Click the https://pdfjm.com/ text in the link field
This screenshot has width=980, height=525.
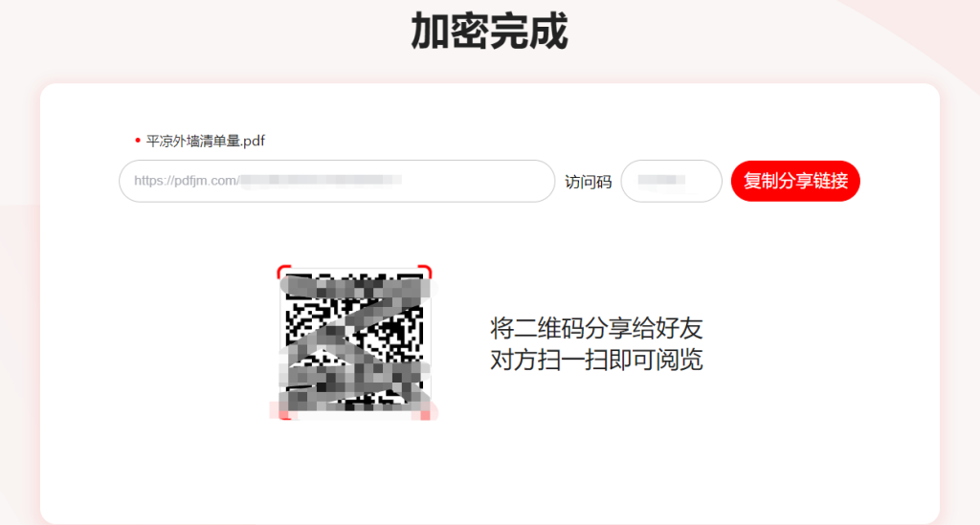click(187, 181)
